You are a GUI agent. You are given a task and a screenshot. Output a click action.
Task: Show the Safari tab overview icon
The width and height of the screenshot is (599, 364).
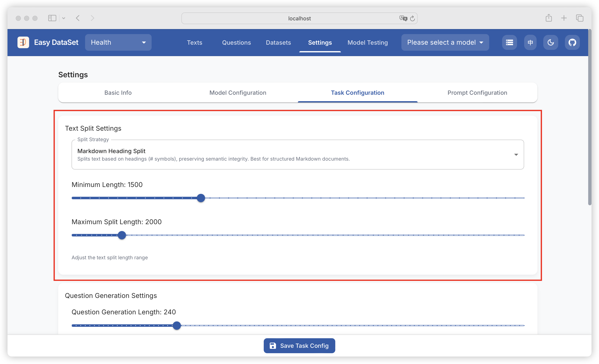point(579,18)
